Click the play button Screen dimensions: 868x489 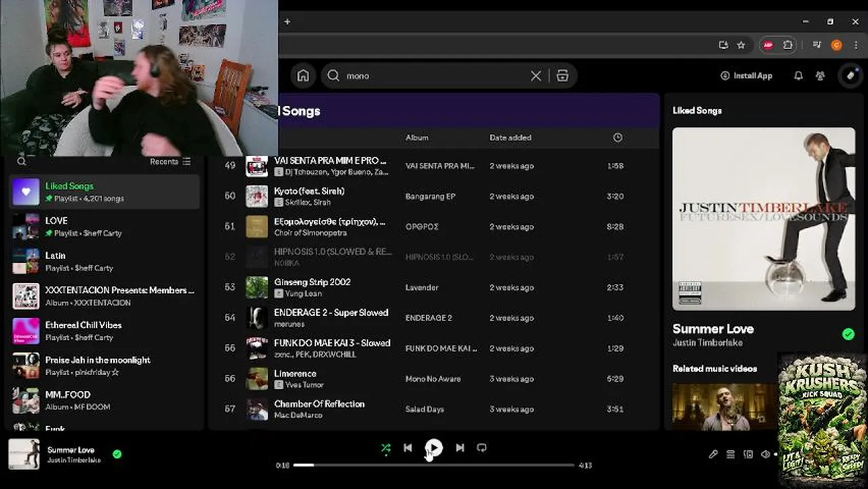[x=434, y=448]
